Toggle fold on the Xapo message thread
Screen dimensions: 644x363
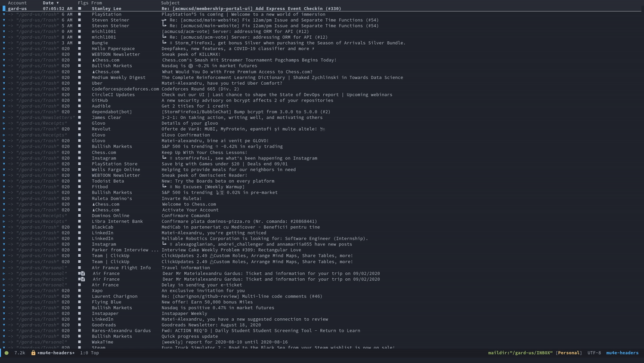tap(5, 290)
